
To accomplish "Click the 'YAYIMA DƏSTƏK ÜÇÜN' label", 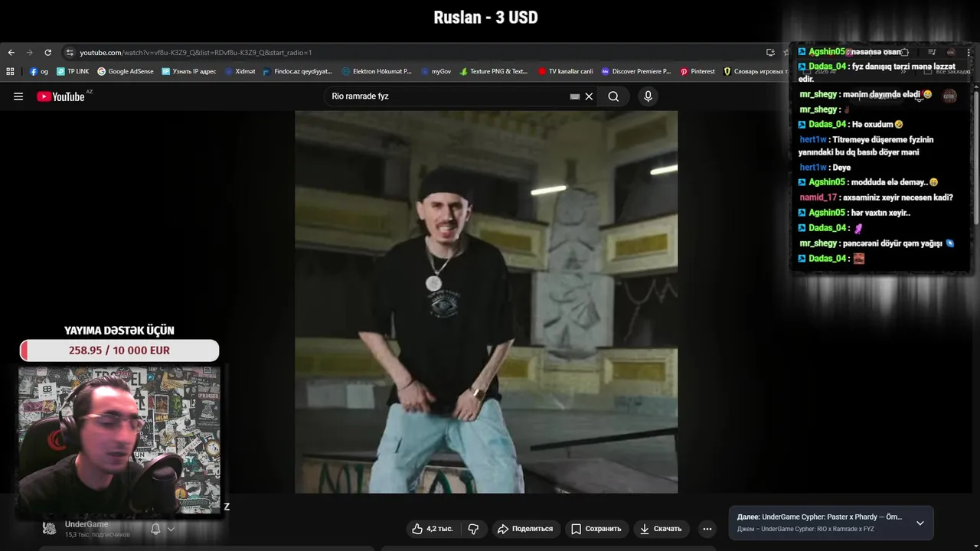I will 119,331.
